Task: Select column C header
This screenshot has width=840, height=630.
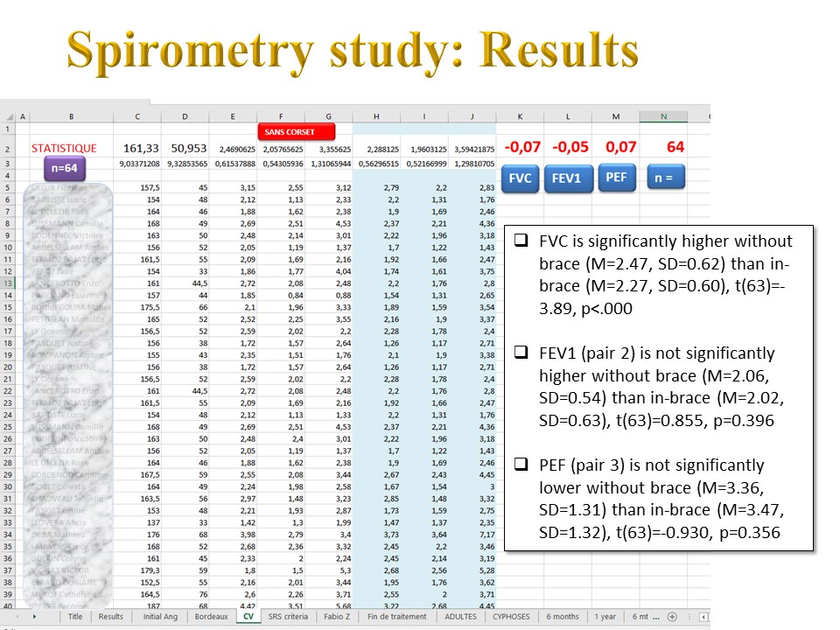Action: click(137, 116)
